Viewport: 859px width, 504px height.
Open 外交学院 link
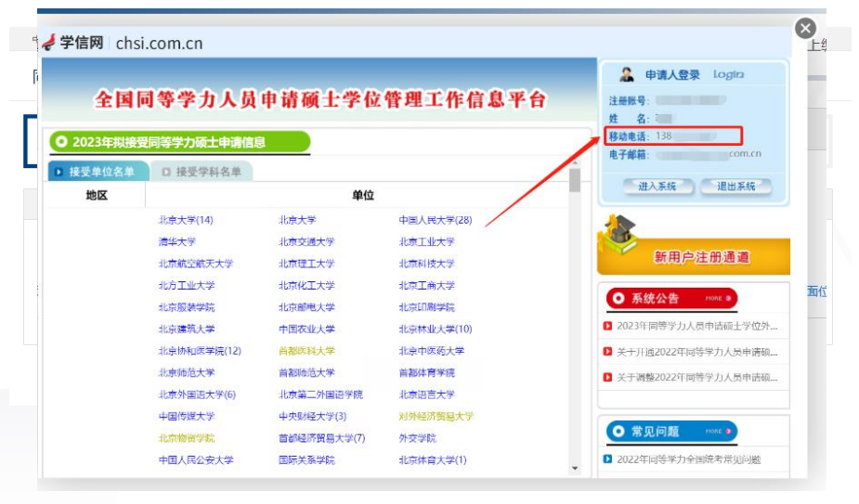(x=418, y=438)
